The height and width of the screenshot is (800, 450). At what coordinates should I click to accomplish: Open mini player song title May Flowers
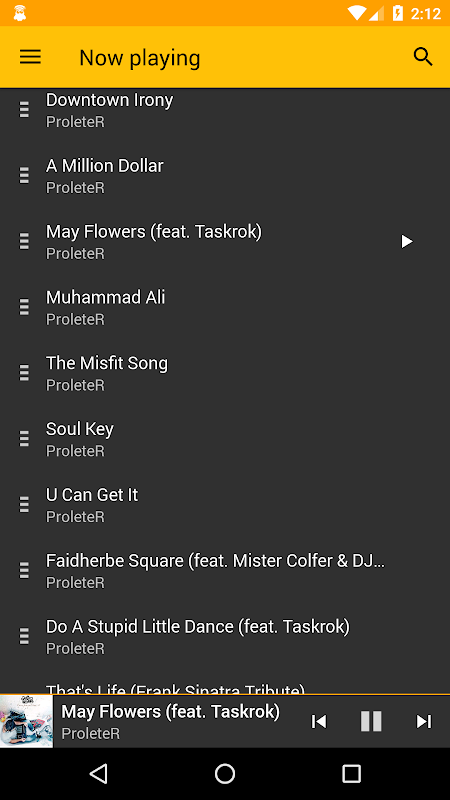170,711
